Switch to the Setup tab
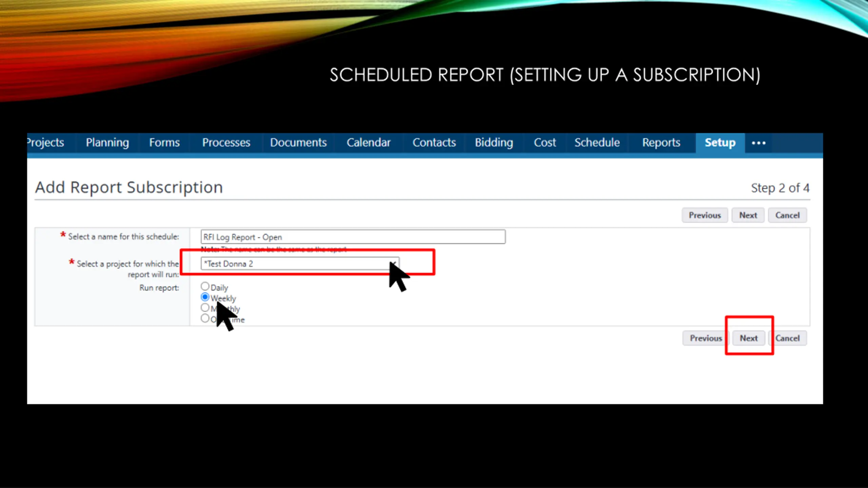 (x=720, y=143)
